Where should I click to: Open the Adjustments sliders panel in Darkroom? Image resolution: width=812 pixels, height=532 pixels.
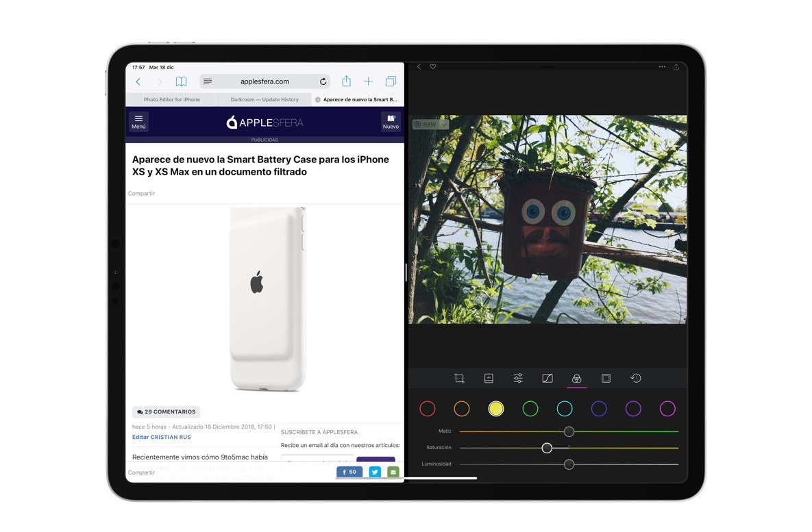point(518,377)
